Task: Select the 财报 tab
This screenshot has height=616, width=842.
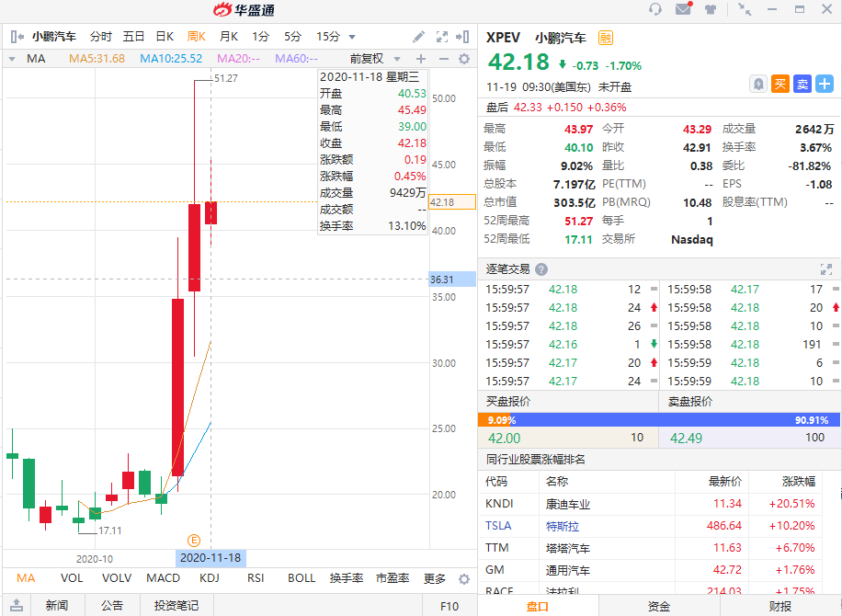Action: click(780, 606)
